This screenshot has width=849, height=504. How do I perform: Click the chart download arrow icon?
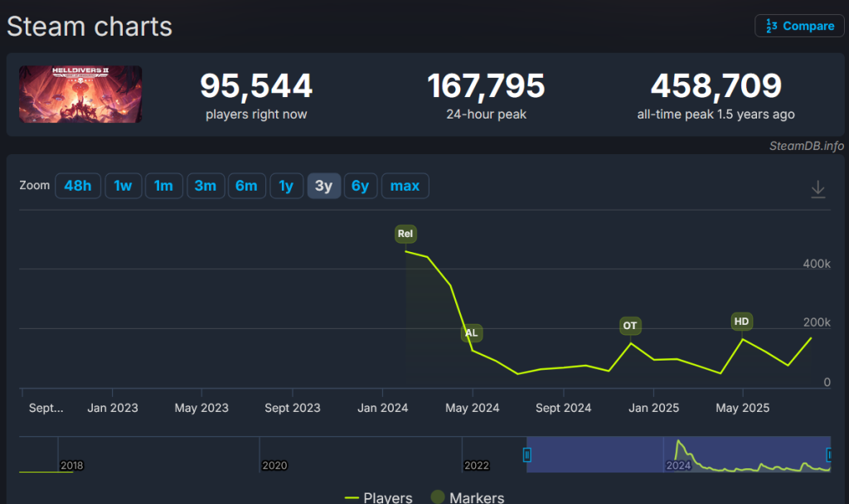coord(818,189)
